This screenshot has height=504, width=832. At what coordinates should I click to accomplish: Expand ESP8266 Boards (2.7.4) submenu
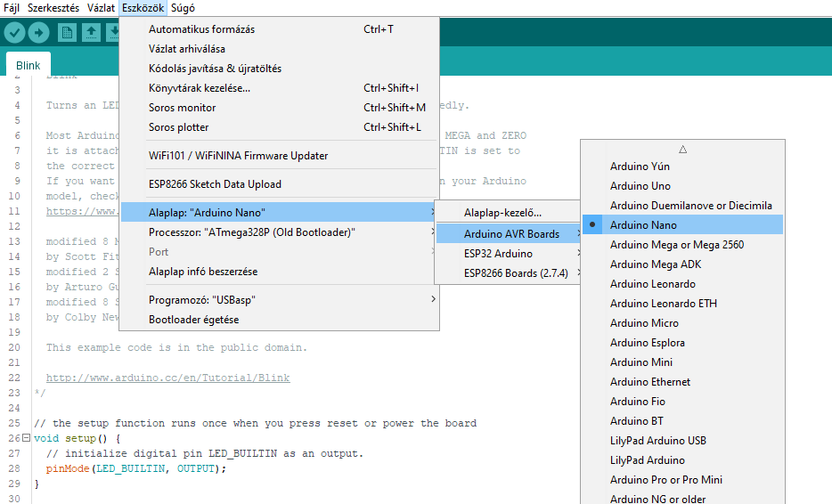(508, 273)
